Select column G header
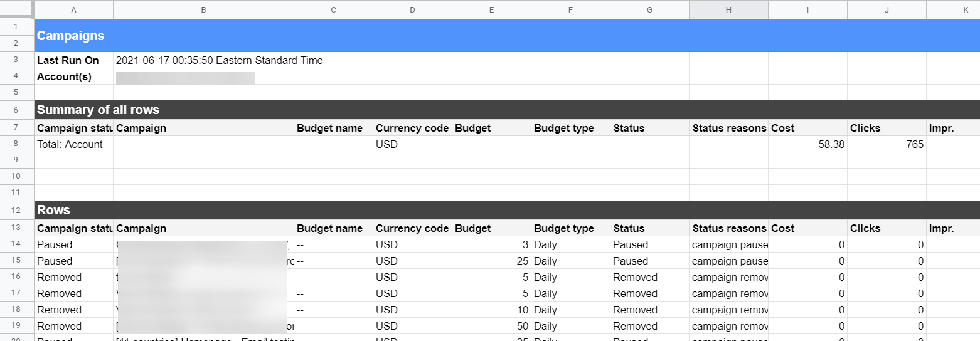 pos(649,9)
